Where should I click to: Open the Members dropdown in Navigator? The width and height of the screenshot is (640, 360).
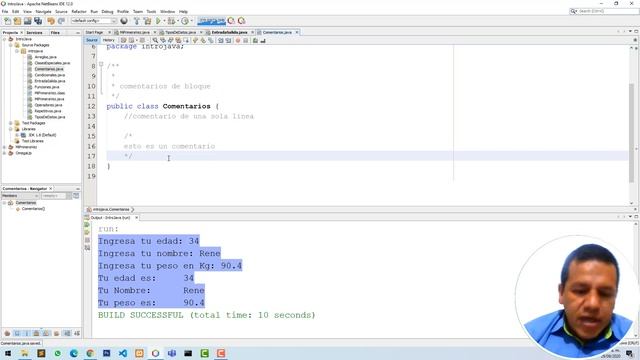coord(20,196)
